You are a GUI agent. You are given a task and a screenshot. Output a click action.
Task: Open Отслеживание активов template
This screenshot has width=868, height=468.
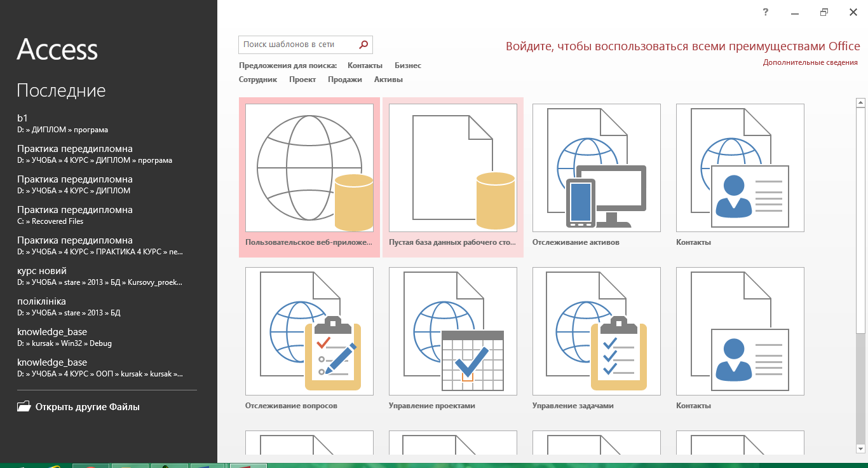tap(597, 177)
